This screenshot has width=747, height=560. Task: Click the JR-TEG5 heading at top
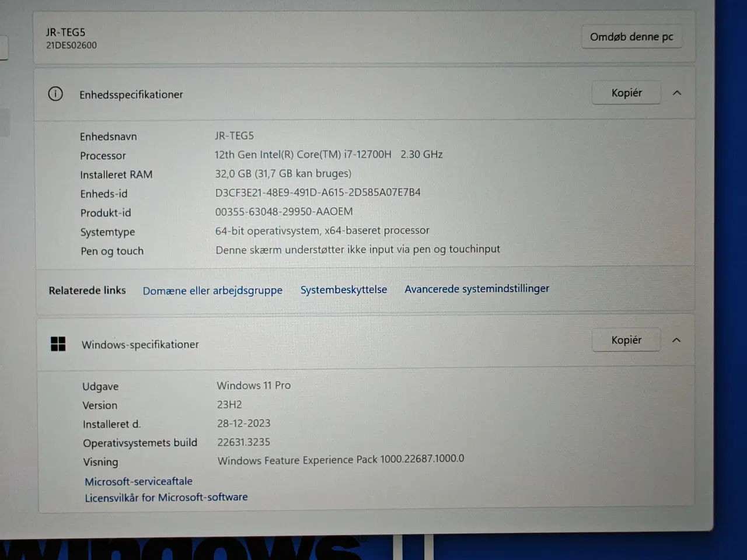coord(66,32)
